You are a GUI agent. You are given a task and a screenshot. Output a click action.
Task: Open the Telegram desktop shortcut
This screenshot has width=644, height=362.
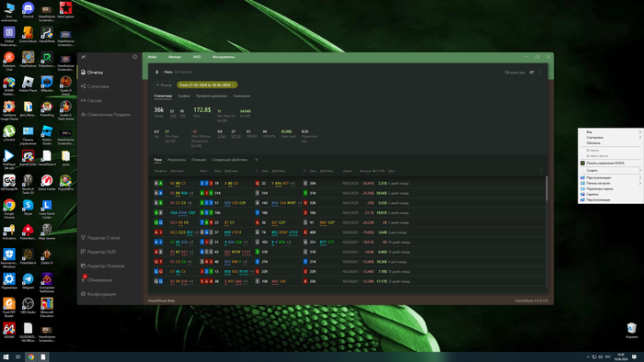coord(28,281)
